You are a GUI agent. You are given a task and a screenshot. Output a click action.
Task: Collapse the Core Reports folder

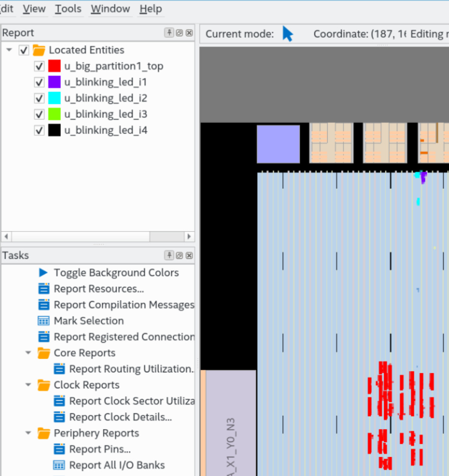28,353
